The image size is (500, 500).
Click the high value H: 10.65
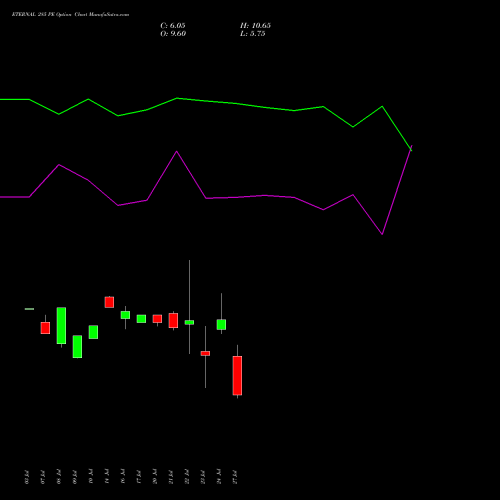(x=255, y=26)
